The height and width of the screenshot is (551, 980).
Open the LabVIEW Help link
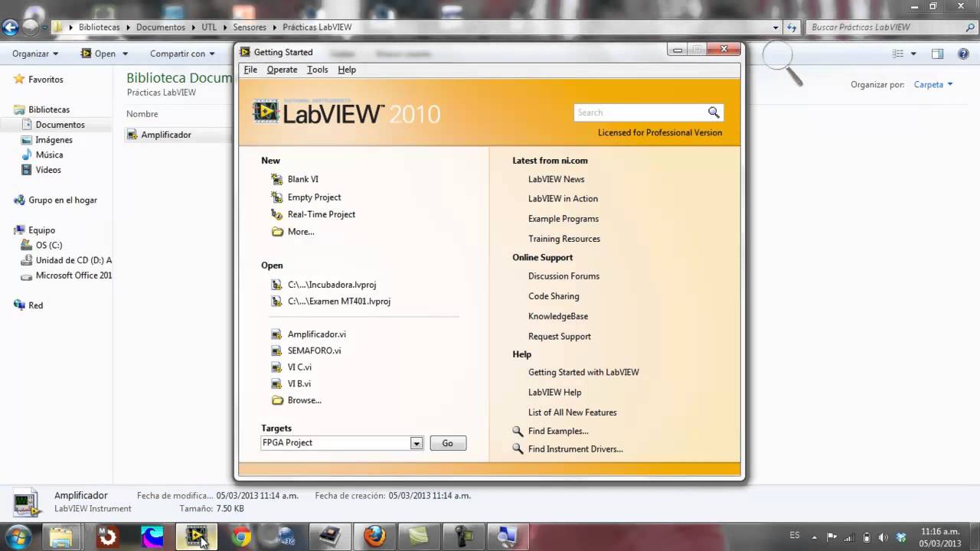tap(554, 393)
